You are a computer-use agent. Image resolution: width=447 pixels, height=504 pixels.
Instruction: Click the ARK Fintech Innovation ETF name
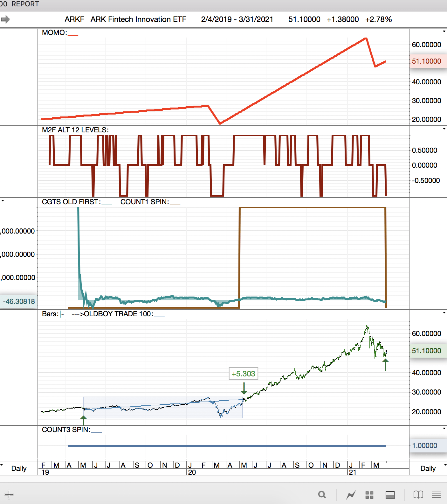click(x=138, y=19)
